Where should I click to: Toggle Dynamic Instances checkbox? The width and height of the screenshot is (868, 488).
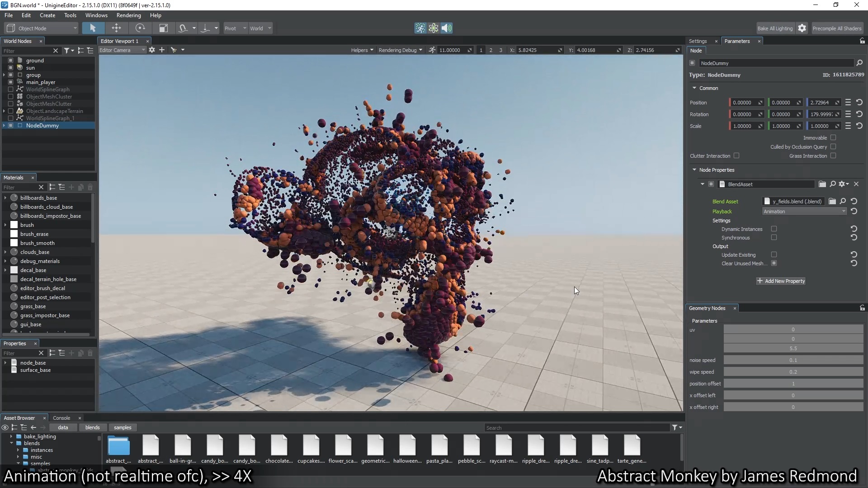774,229
